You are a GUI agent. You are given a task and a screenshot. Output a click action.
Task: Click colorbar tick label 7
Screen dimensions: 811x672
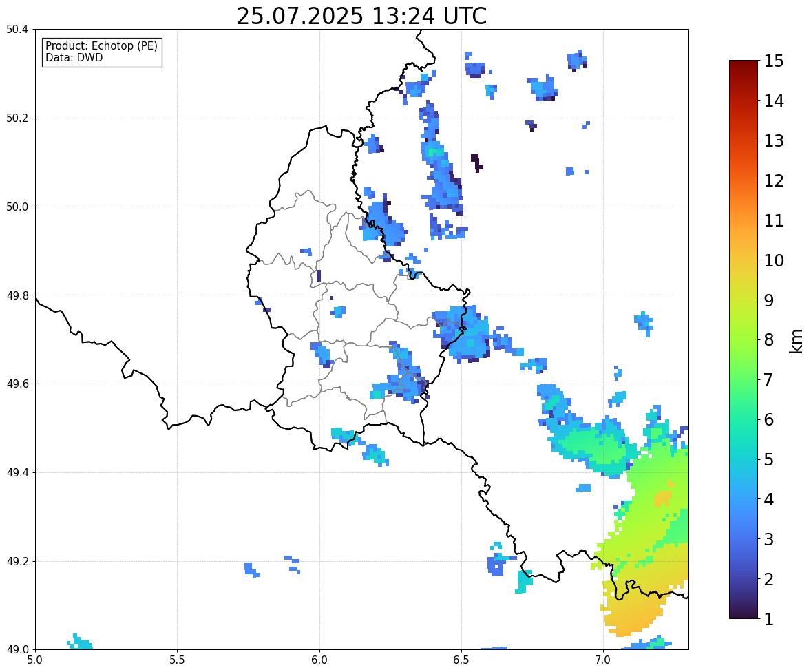pos(769,379)
